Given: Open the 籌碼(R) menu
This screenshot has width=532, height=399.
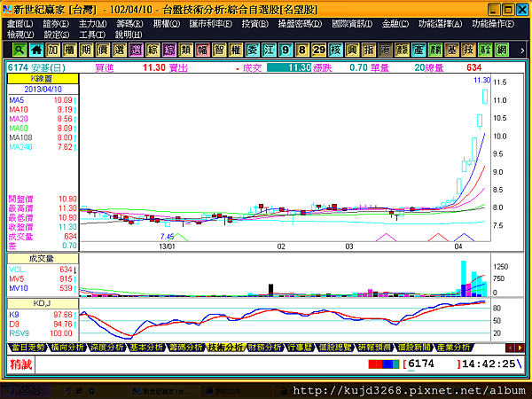Looking at the screenshot, I should (x=129, y=24).
